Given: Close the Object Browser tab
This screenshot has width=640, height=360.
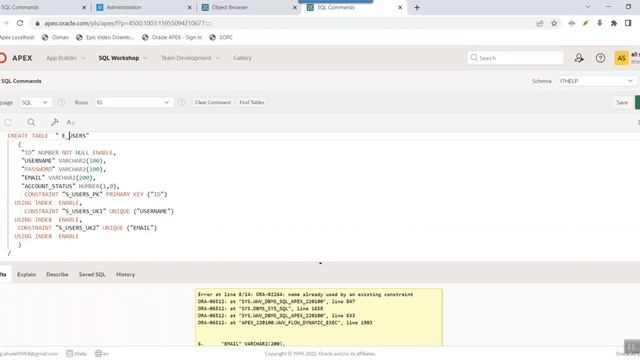Looking at the screenshot, I should [x=295, y=7].
